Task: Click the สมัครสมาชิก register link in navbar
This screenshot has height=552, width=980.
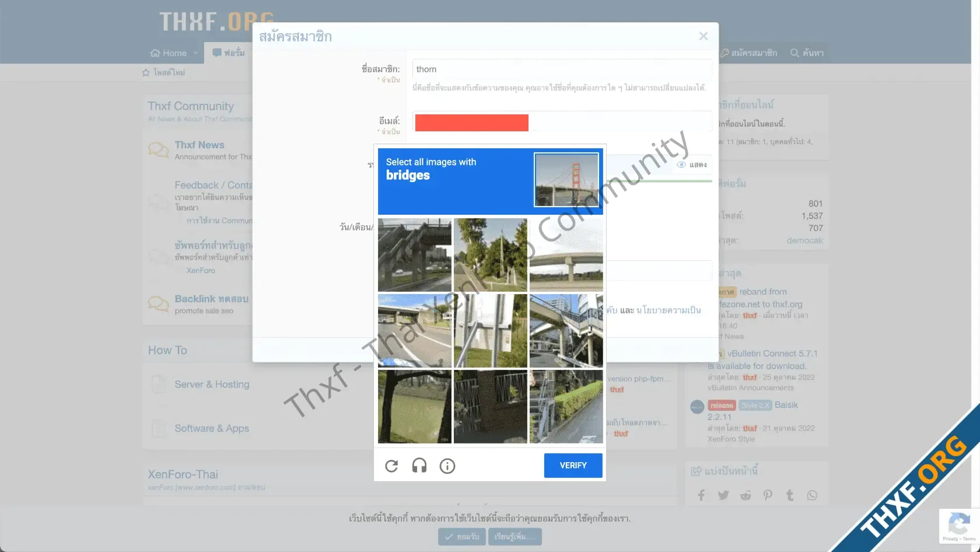Action: tap(749, 53)
